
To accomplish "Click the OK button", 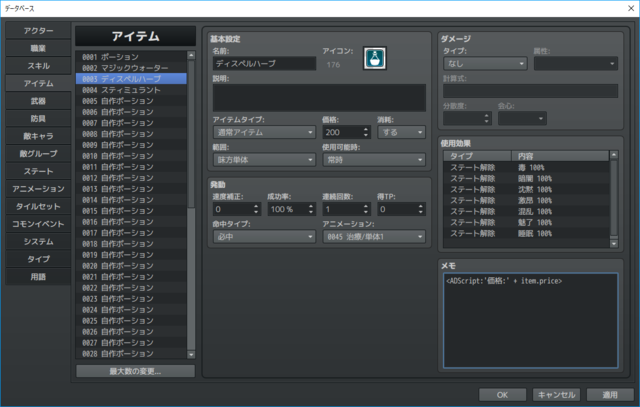I will point(502,395).
